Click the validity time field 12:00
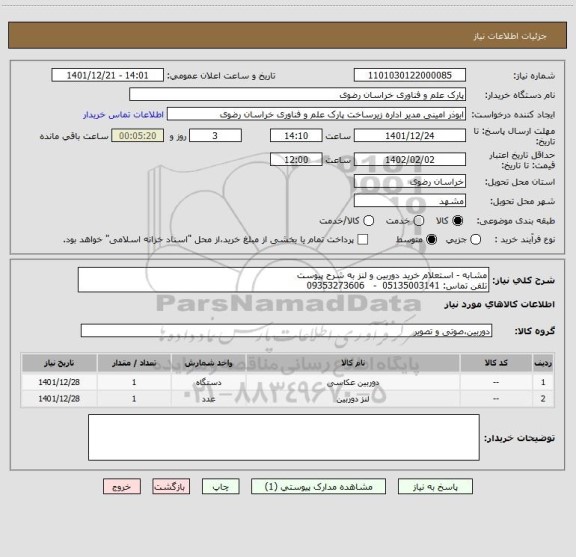Image resolution: width=576 pixels, height=557 pixels. (296, 159)
